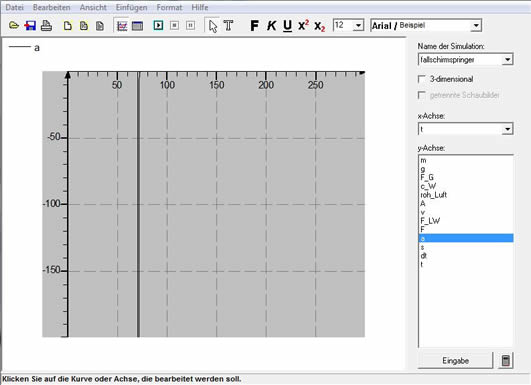The image size is (531, 385).
Task: Open the Einfügen menu
Action: coord(131,7)
